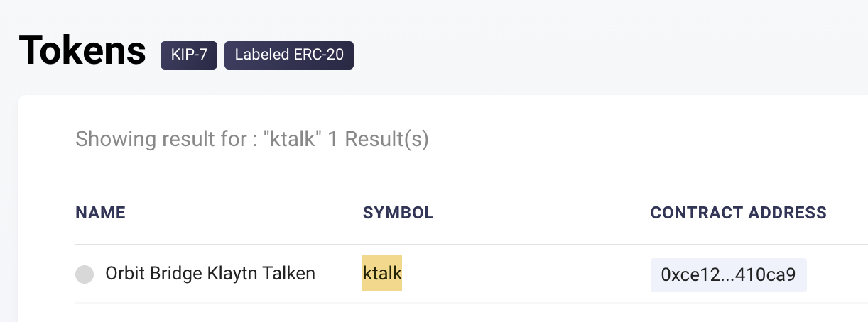Click the "1 Result(s)" count text
Viewport: 868px width, 322px height.
point(387,139)
